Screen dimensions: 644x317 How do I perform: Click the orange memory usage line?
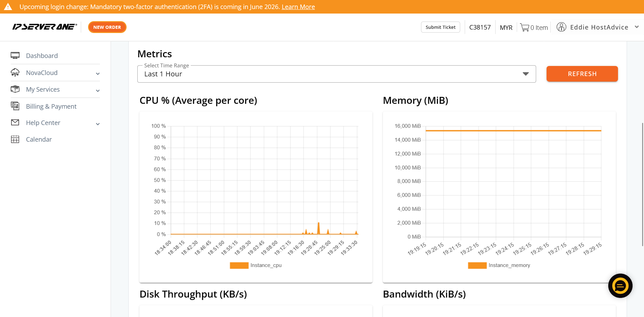point(513,131)
